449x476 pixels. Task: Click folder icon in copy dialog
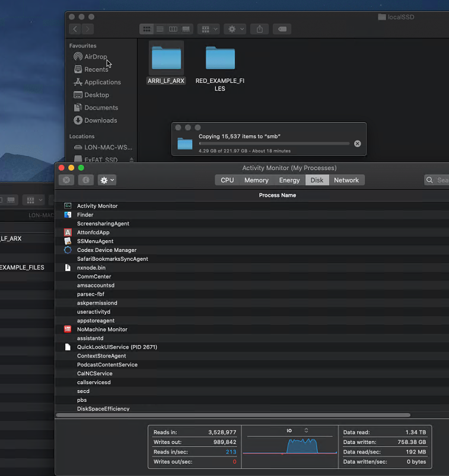(184, 143)
